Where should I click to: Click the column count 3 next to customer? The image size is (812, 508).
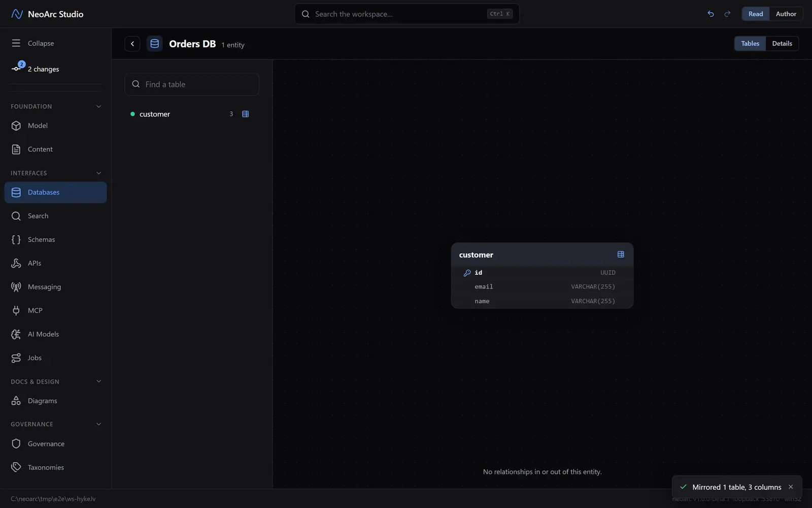[231, 114]
